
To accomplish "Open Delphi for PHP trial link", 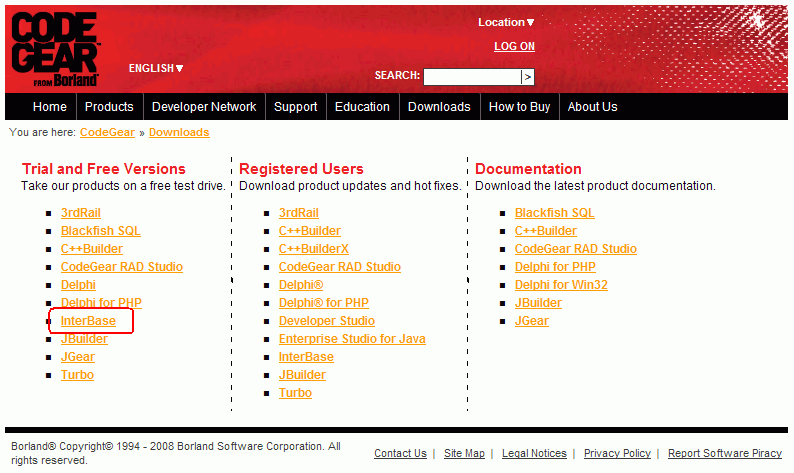I will 101,303.
